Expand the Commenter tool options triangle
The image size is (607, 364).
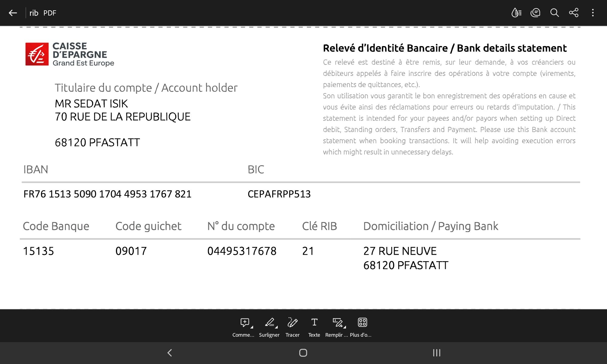tap(252, 327)
